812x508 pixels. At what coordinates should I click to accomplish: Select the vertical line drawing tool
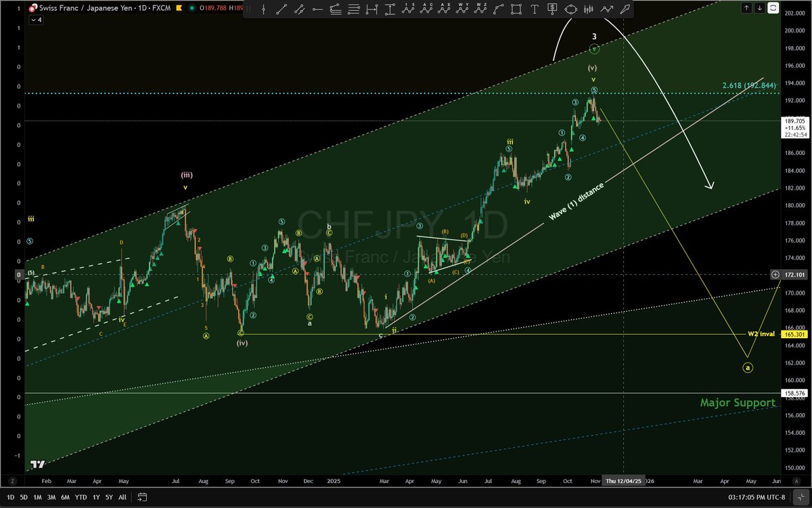click(263, 9)
